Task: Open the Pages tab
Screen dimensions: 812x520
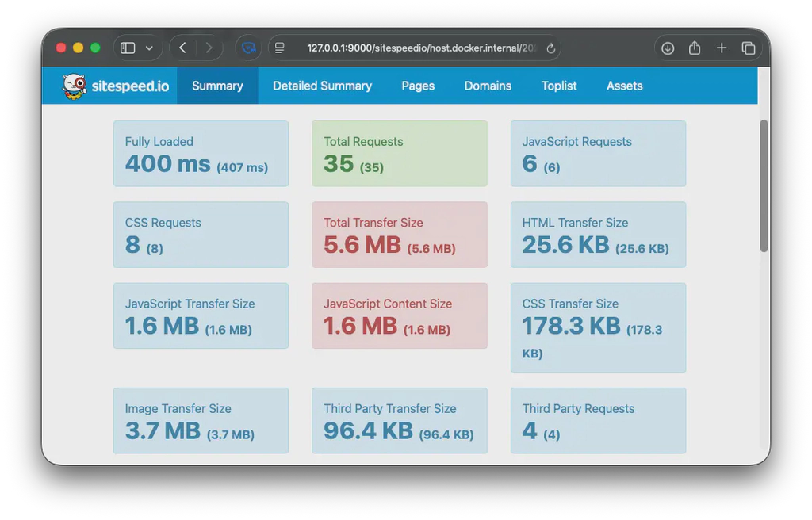Action: [x=418, y=86]
